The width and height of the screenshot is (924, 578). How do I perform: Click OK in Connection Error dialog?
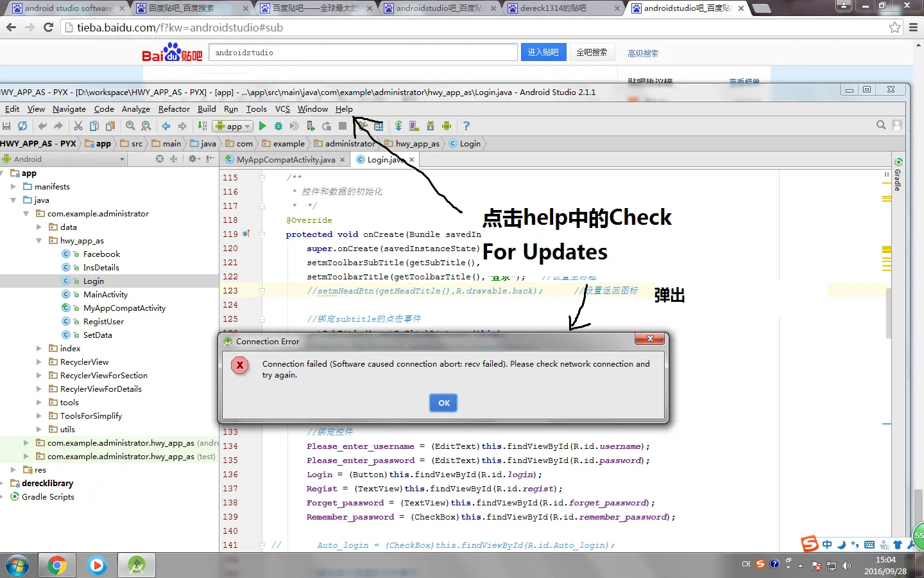coord(444,403)
